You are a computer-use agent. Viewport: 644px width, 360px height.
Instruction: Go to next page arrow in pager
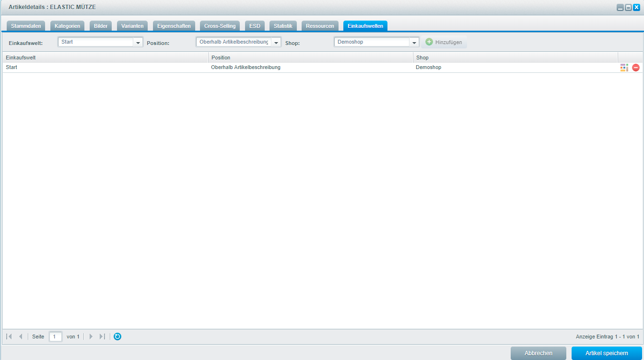(x=91, y=337)
